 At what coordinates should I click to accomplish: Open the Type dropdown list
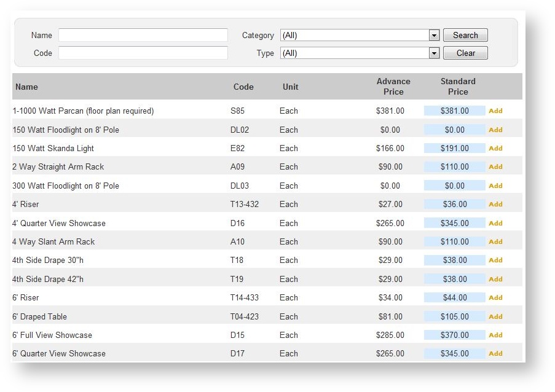434,53
